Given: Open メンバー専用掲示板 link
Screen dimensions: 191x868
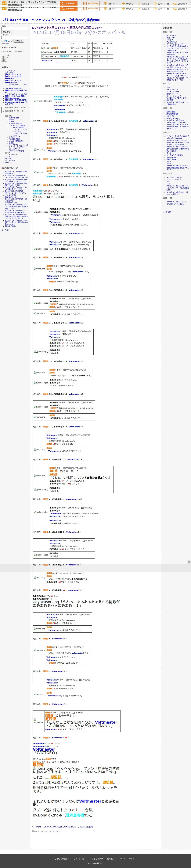Looking at the screenshot, I should tap(16, 141).
